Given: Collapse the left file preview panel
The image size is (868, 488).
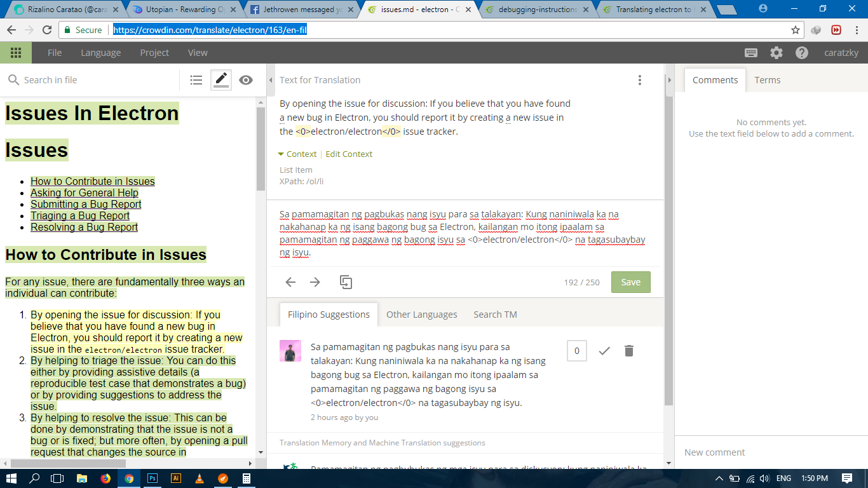Looking at the screenshot, I should (x=271, y=80).
